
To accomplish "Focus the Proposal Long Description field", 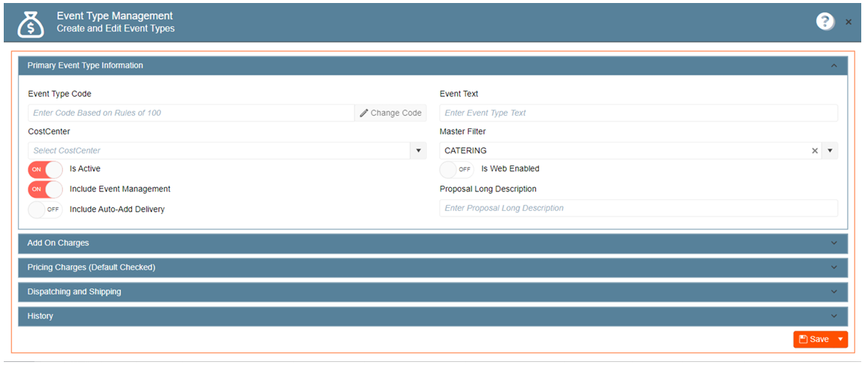I will [x=638, y=208].
